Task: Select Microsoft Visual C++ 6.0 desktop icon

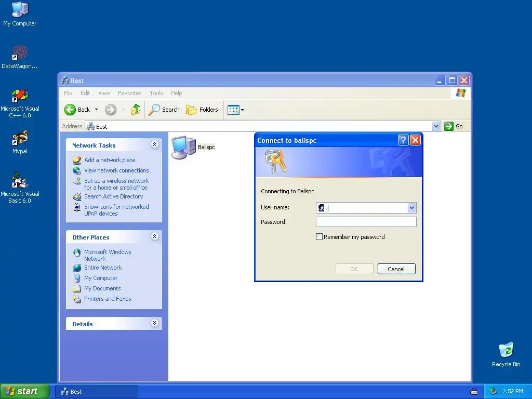Action: pos(20,103)
